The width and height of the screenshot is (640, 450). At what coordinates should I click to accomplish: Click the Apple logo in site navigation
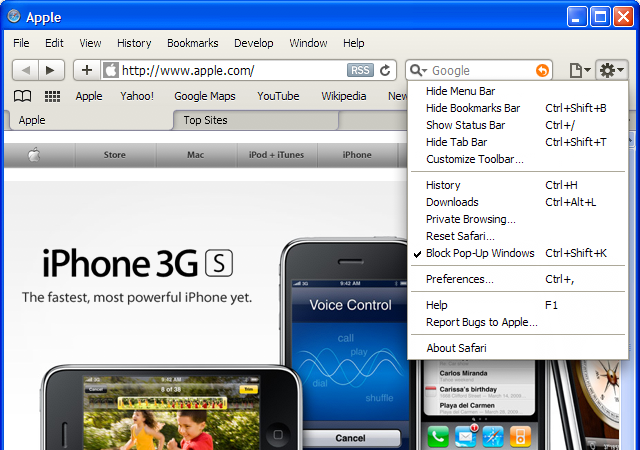pos(34,155)
